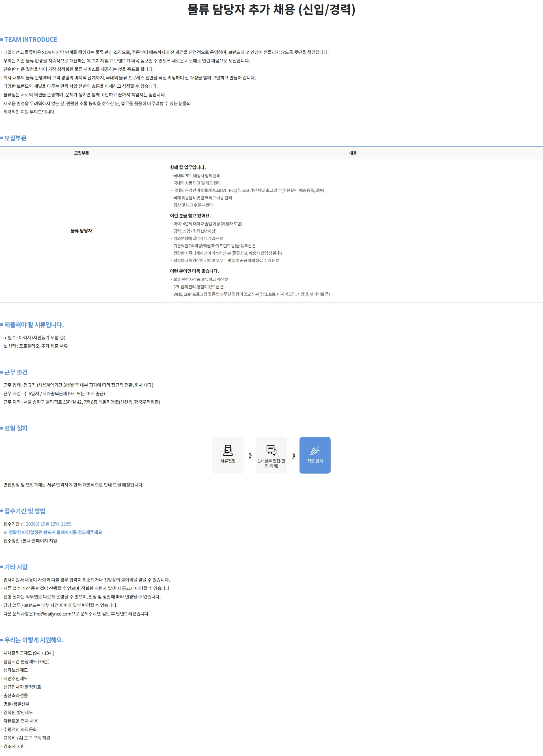Click the 신규입사자 웰컴키트 benefit
Viewport: 543px width, 756px height.
(x=22, y=687)
